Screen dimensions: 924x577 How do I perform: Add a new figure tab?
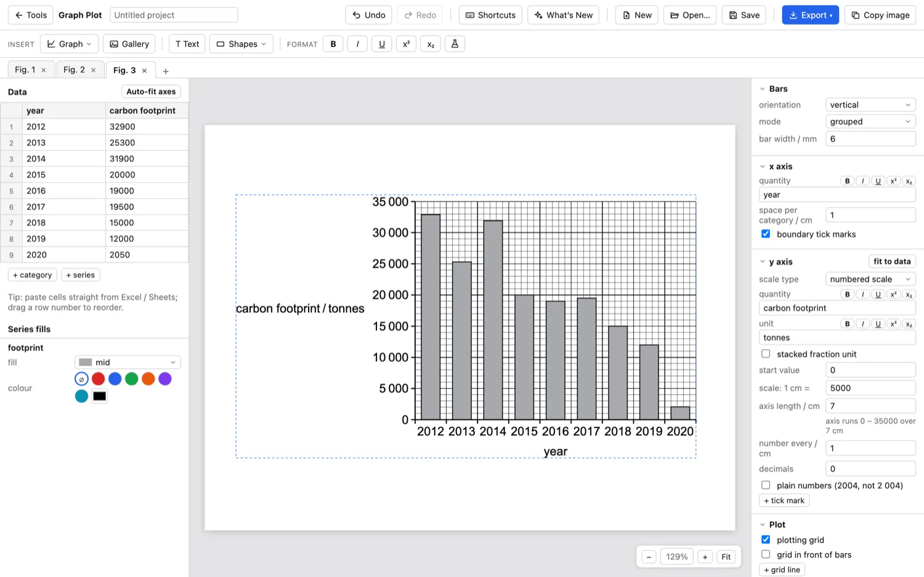pyautogui.click(x=166, y=71)
